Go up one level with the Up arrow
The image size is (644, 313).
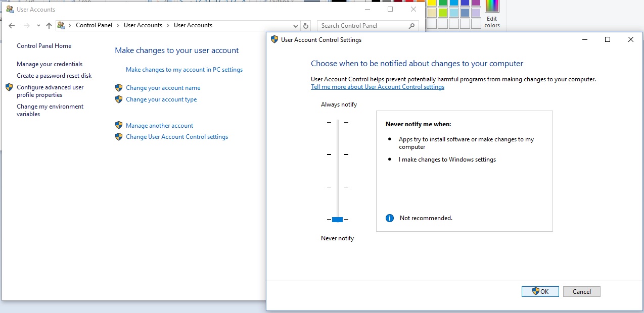click(x=49, y=26)
